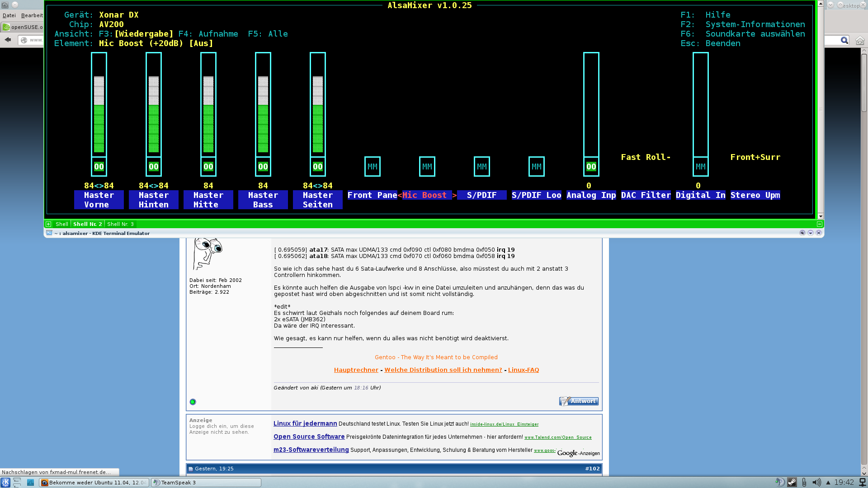Switch to Shell Nr. 3 tab
The height and width of the screenshot is (488, 868).
point(120,224)
